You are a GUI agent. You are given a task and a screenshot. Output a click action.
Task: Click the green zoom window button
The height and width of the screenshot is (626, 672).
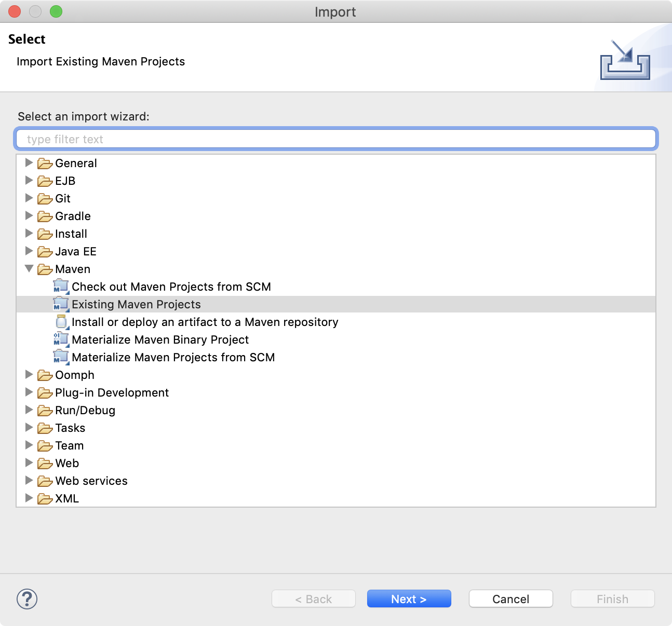pyautogui.click(x=56, y=11)
